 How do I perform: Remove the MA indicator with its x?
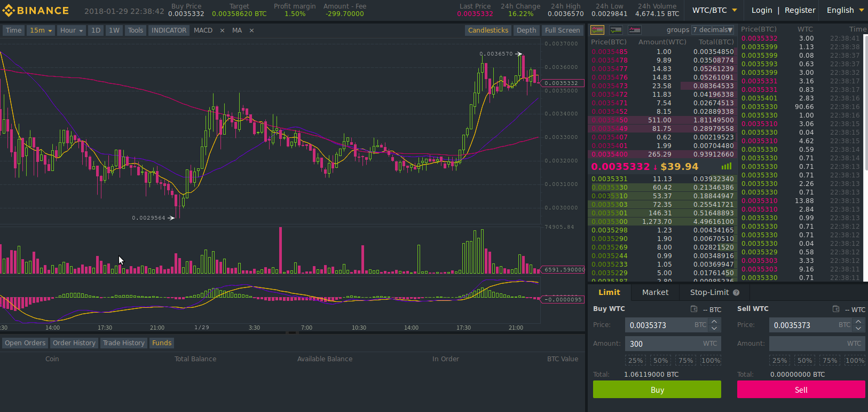[251, 30]
